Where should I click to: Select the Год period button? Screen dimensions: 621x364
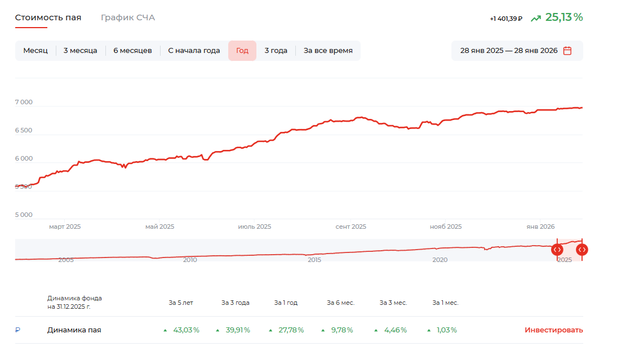click(x=242, y=51)
